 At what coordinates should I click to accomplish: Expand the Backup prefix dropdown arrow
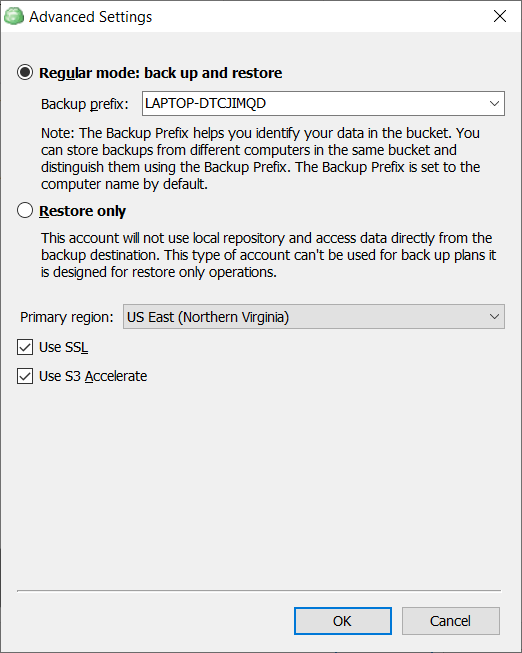(494, 103)
